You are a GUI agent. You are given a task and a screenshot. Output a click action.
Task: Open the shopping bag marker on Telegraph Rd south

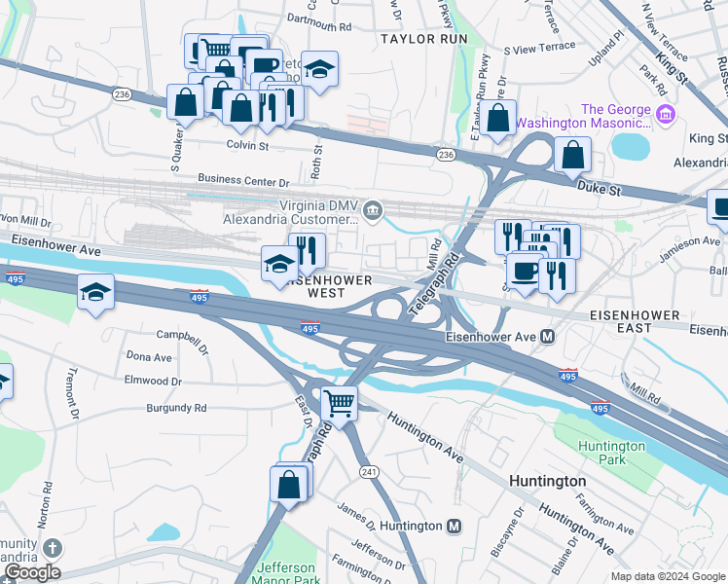[289, 486]
